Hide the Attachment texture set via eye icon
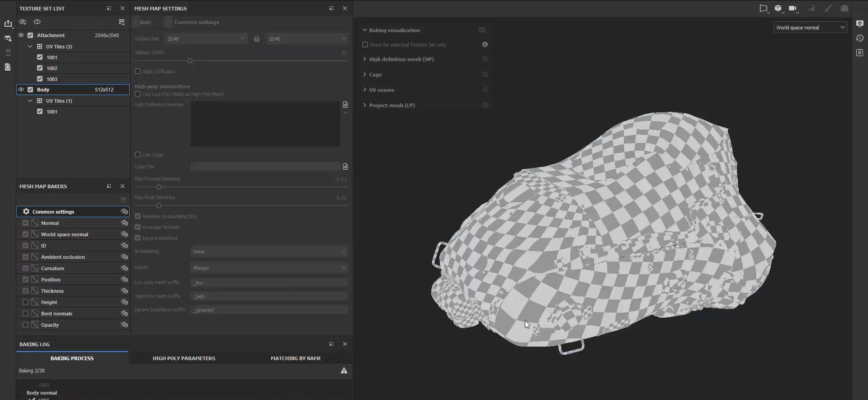 click(21, 35)
